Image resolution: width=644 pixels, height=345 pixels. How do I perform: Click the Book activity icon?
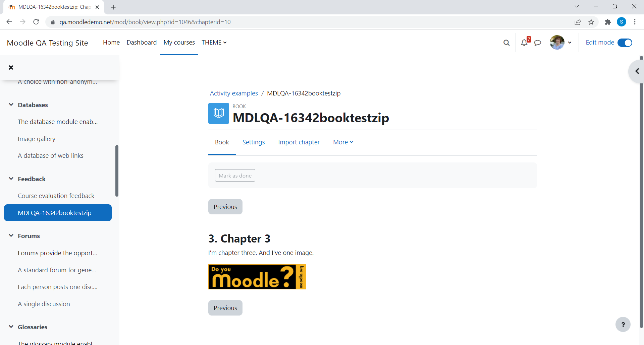pos(219,113)
